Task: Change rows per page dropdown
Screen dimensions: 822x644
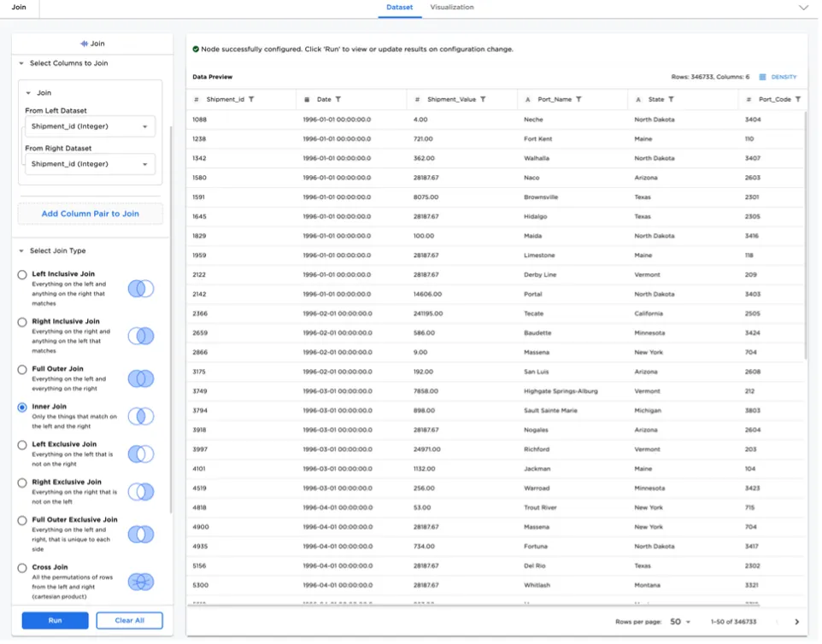Action: [680, 623]
